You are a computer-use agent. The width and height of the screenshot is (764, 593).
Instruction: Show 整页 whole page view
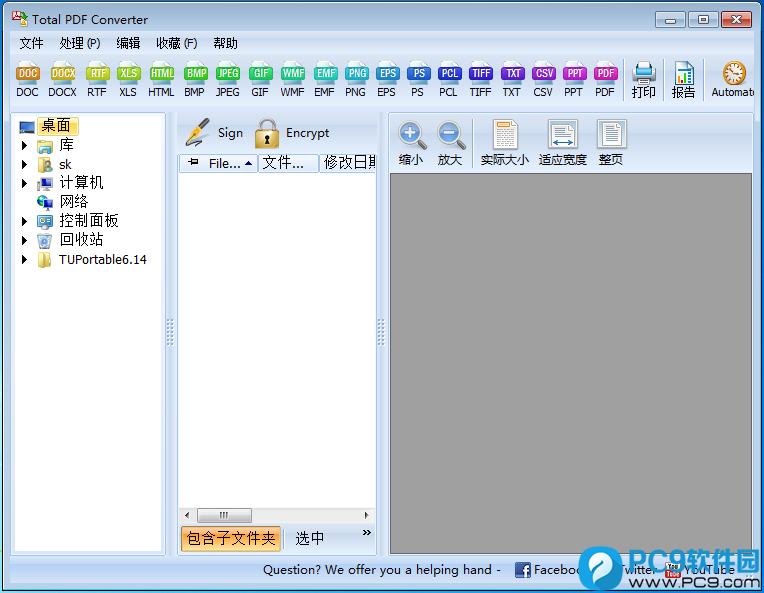[x=611, y=143]
